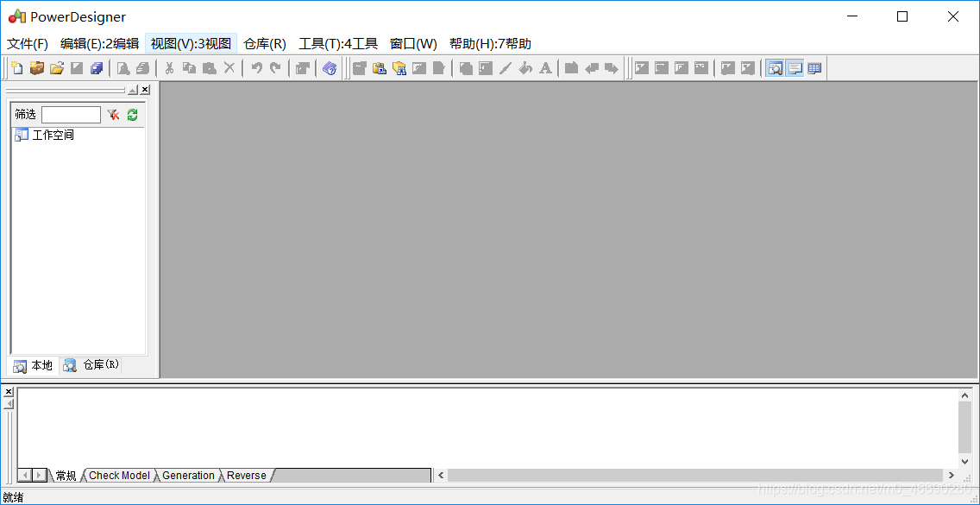
Task: Click the Undo arrow icon
Action: click(256, 68)
